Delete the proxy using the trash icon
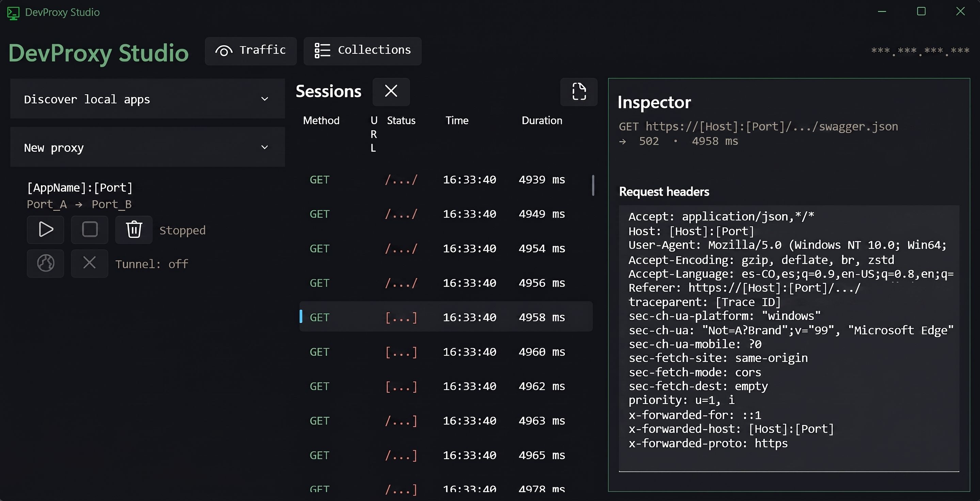 pyautogui.click(x=134, y=230)
